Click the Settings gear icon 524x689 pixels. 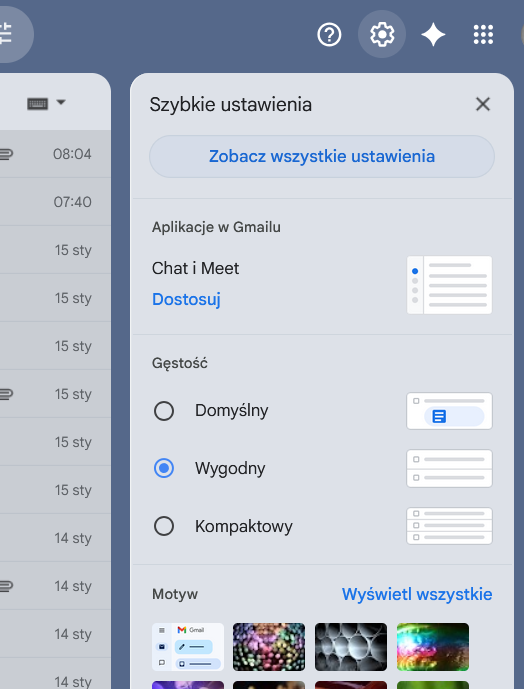pyautogui.click(x=382, y=34)
